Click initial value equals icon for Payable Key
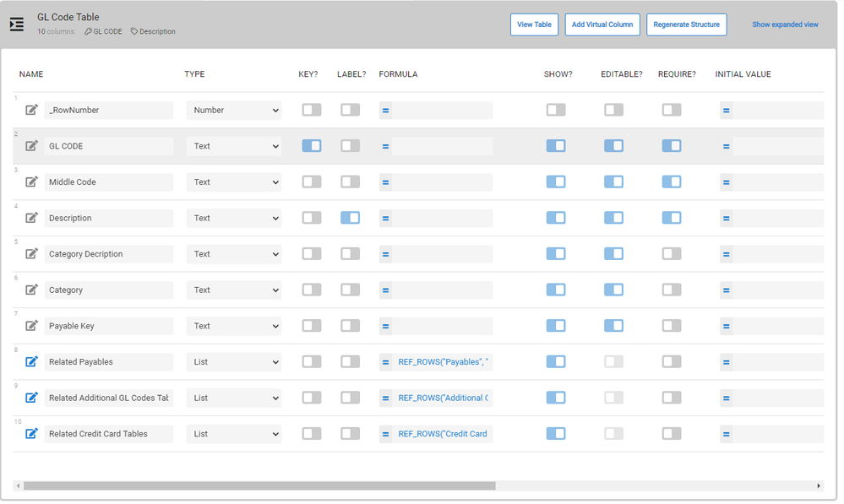This screenshot has height=504, width=844. click(x=726, y=327)
